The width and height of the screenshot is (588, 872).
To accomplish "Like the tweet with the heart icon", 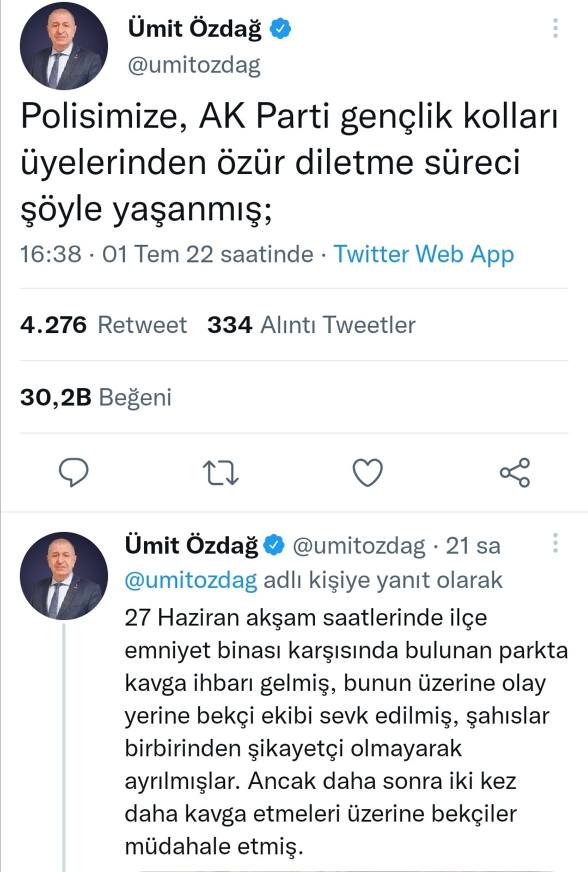I will coord(367,472).
